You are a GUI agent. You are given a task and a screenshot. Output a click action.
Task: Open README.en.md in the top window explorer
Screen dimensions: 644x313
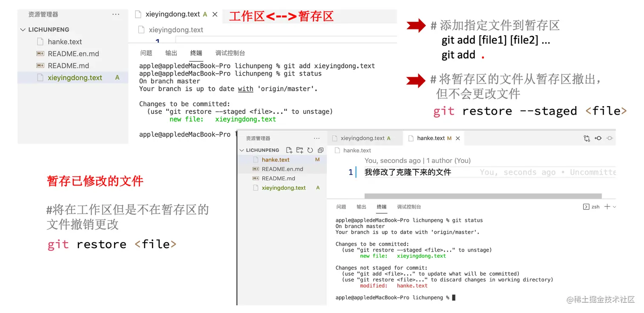(73, 54)
